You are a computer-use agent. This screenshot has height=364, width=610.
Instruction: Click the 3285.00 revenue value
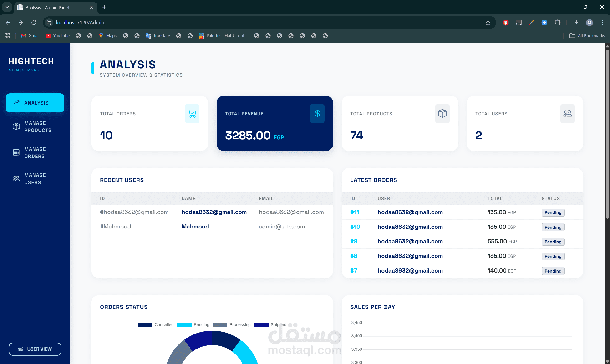tap(248, 135)
